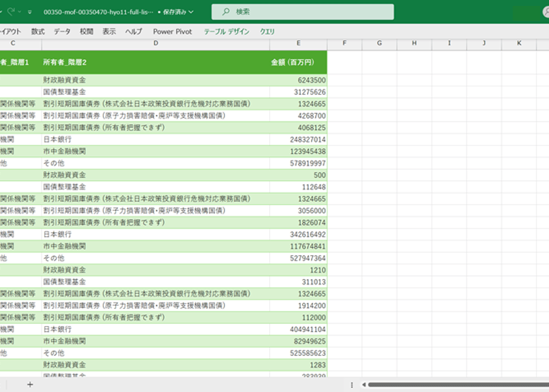Select column E header
Image resolution: width=549 pixels, height=392 pixels.
tap(298, 43)
